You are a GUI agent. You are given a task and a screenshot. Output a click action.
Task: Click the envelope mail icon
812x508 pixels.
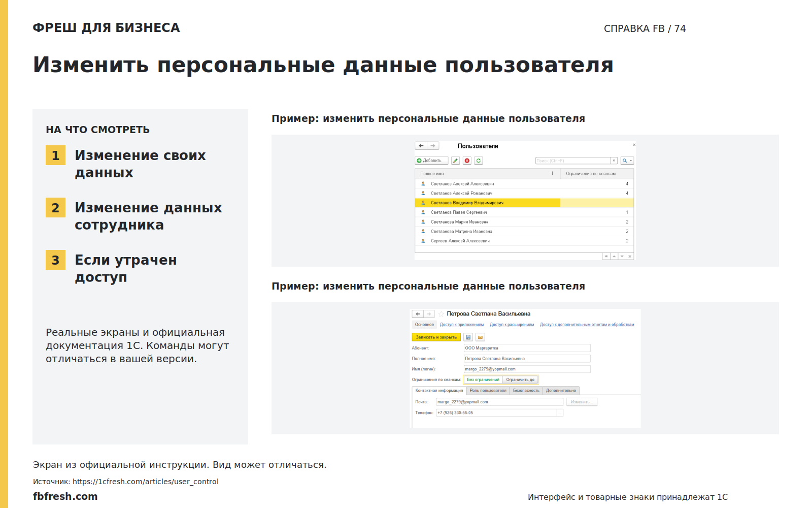(480, 337)
